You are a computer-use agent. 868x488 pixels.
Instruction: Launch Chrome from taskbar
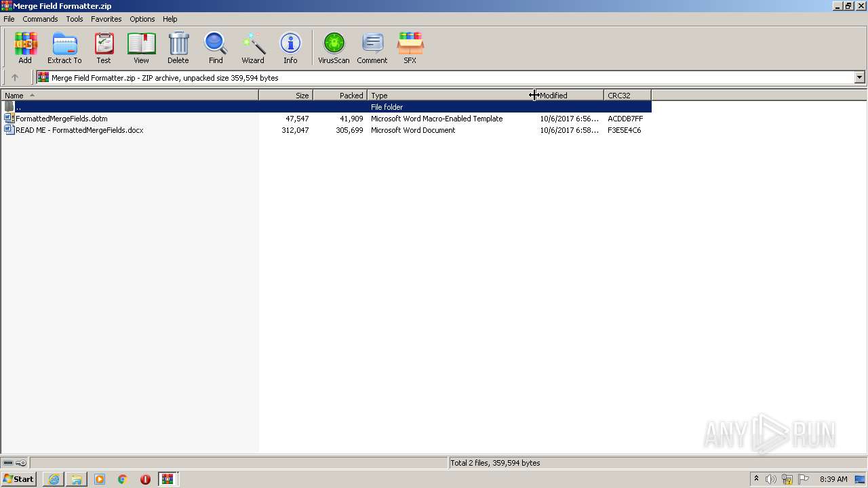[123, 479]
